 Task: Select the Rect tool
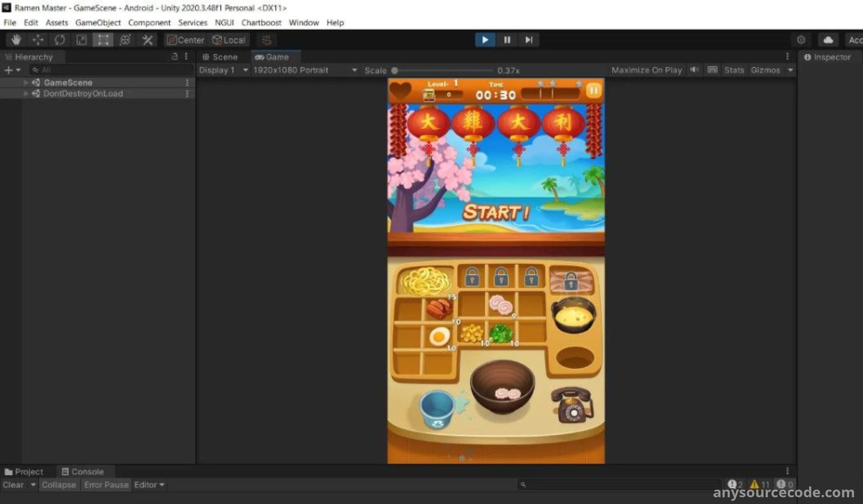tap(103, 40)
